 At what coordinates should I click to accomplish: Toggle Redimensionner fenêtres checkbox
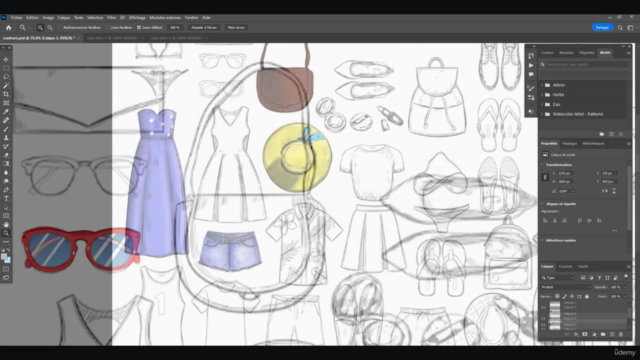pyautogui.click(x=60, y=27)
